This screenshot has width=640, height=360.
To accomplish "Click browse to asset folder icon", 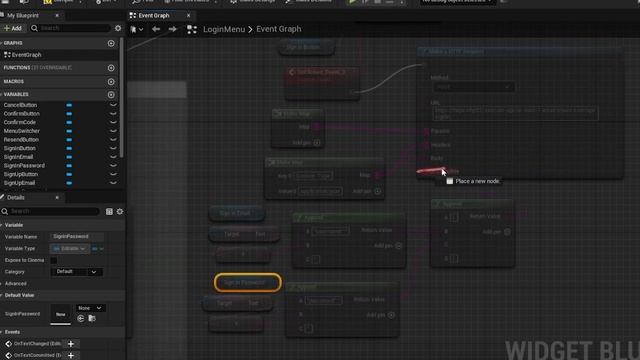I will (x=92, y=318).
